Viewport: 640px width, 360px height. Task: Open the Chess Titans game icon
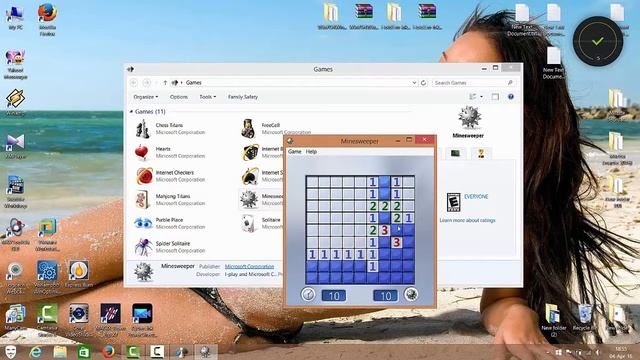tap(142, 129)
